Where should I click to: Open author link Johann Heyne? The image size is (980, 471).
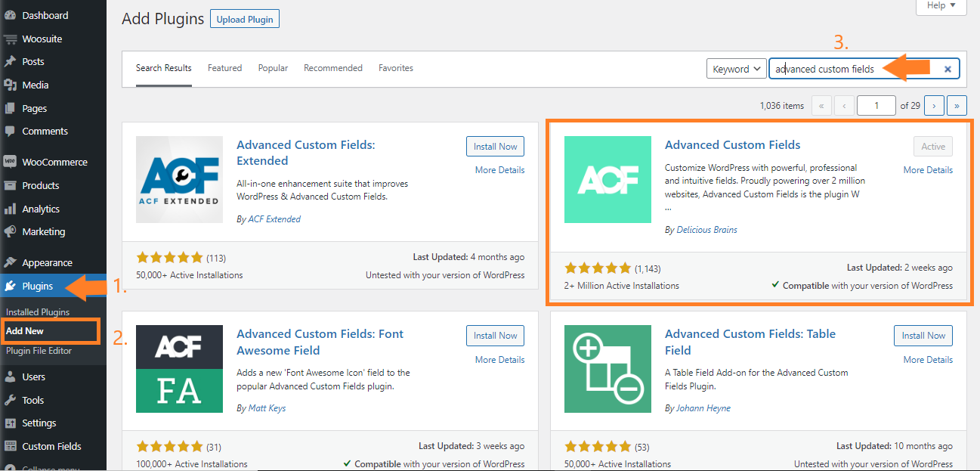(x=703, y=408)
